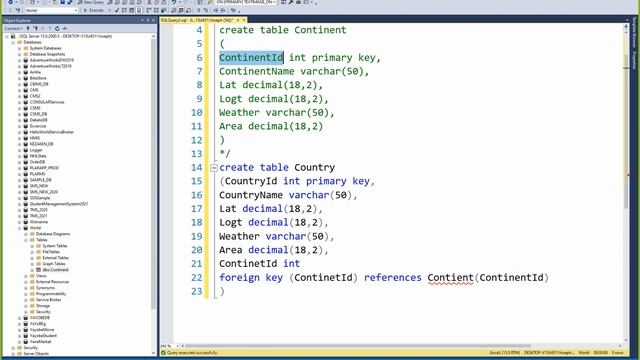Screen dimensions: 640x360
Task: Expand the System Databases folder
Action: 19,48
